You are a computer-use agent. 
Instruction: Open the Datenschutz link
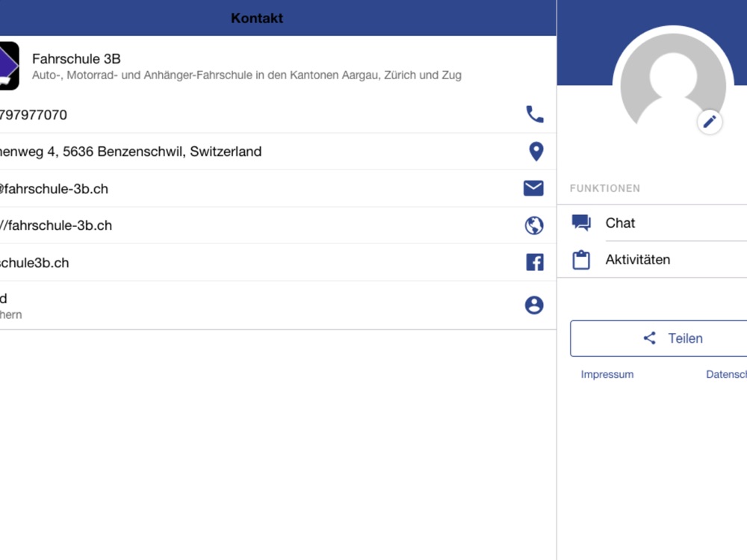click(727, 374)
